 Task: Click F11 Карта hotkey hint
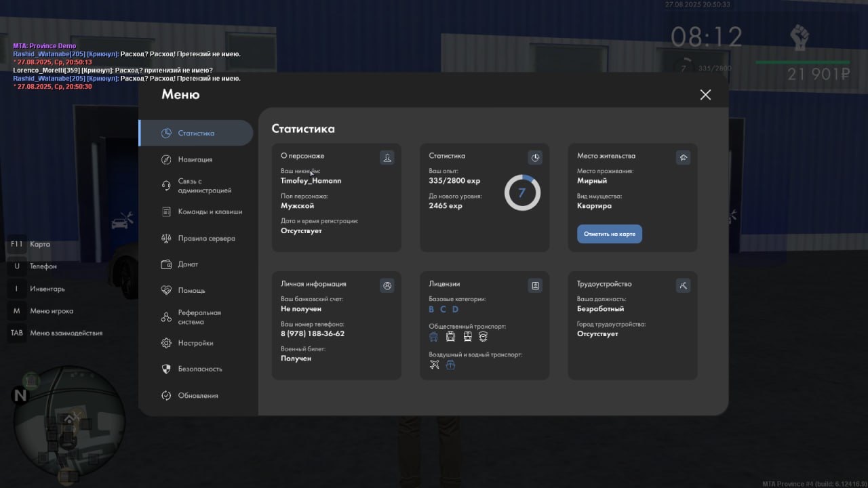(x=29, y=244)
